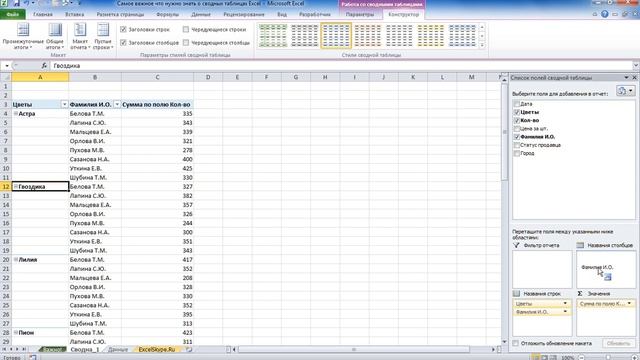The image size is (640, 360).
Task: Apply the sixth yellow pivot table style
Action: tap(431, 36)
